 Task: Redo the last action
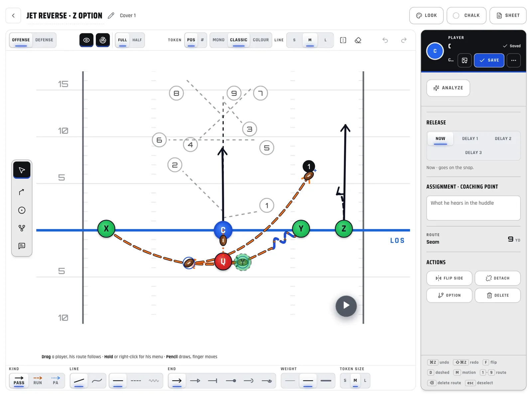tap(404, 40)
